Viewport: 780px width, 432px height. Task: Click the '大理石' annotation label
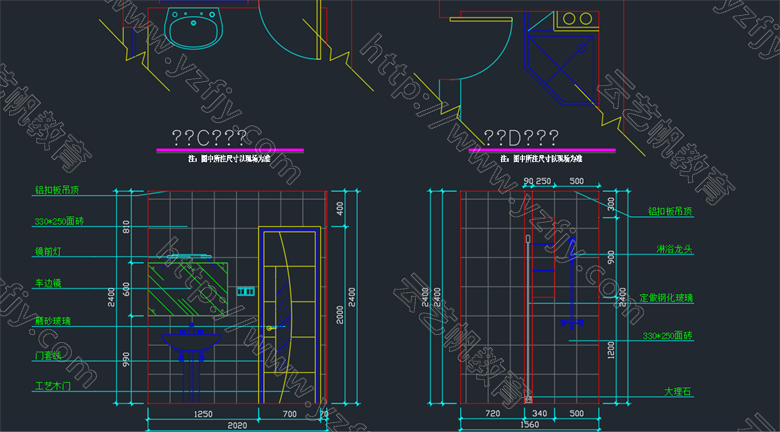pyautogui.click(x=679, y=392)
